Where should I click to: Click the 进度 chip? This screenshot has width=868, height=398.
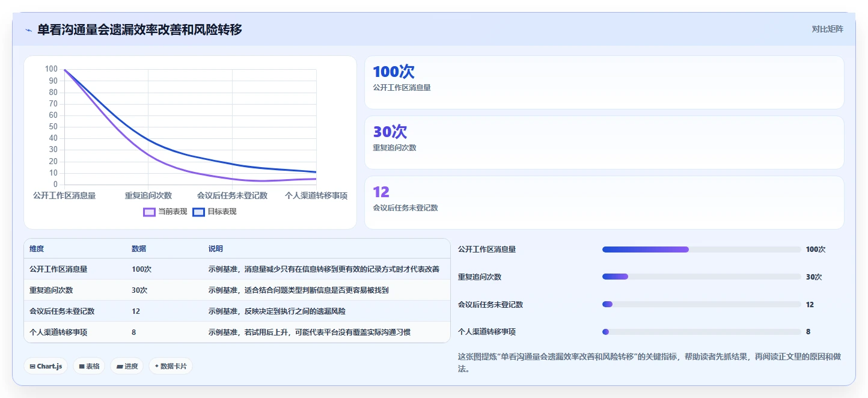(x=127, y=366)
